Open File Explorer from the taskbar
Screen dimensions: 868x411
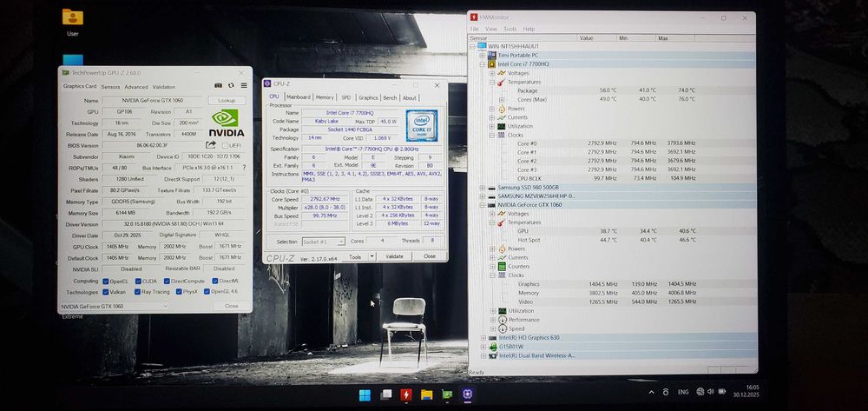tap(426, 395)
